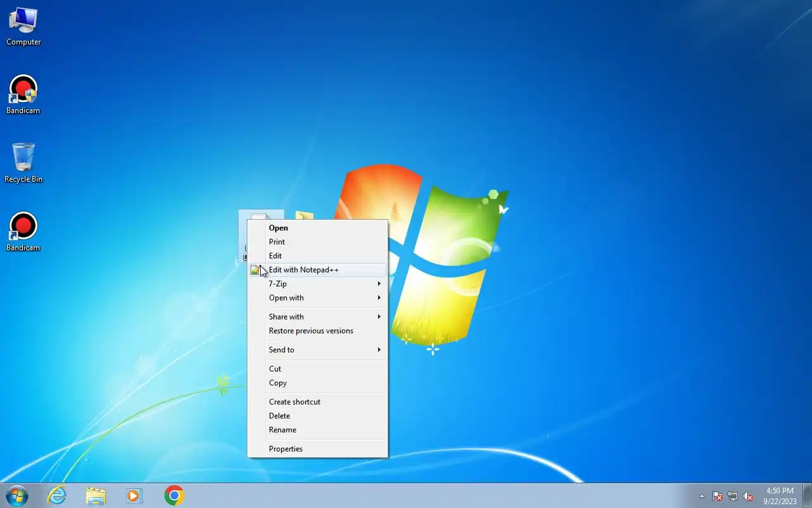Choose Create shortcut
812x508 pixels.
pyautogui.click(x=317, y=402)
